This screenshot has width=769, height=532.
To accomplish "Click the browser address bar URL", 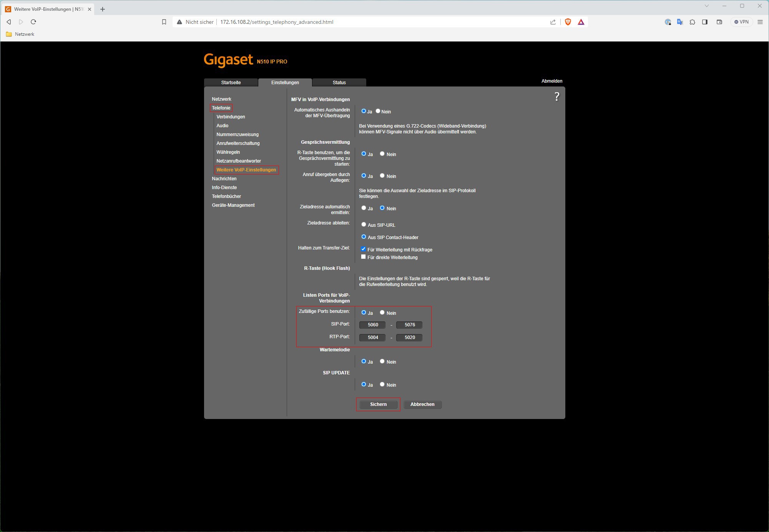I will coord(277,22).
